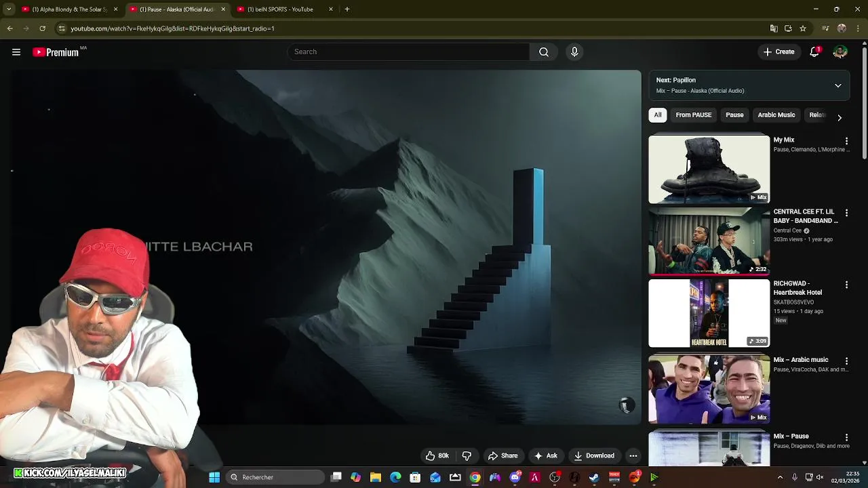The height and width of the screenshot is (488, 868).
Task: Open the Central Cee channel link
Action: click(787, 230)
